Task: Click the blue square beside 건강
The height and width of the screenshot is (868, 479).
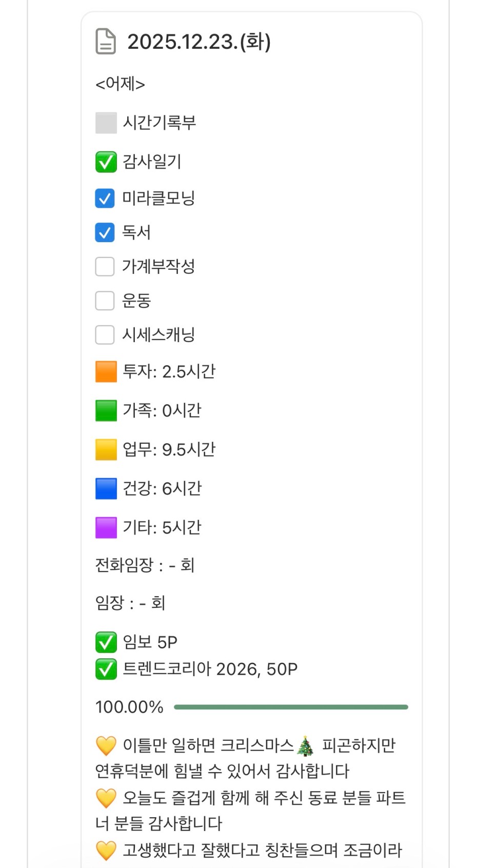Action: pyautogui.click(x=106, y=489)
